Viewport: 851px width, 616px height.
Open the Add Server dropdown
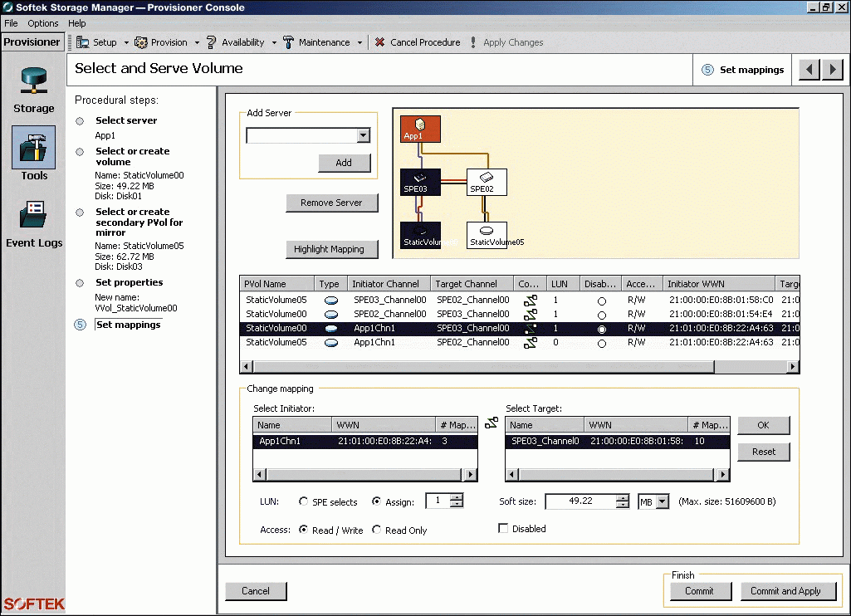click(x=364, y=135)
